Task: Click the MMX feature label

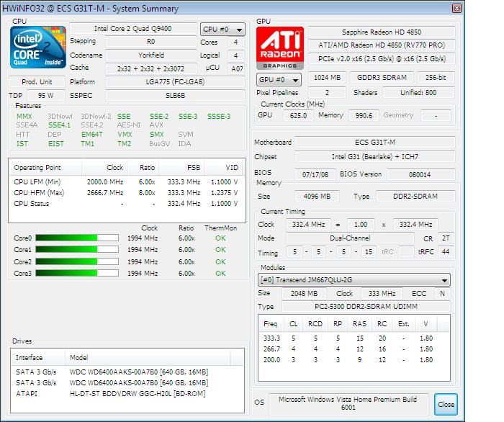Action: tap(24, 117)
